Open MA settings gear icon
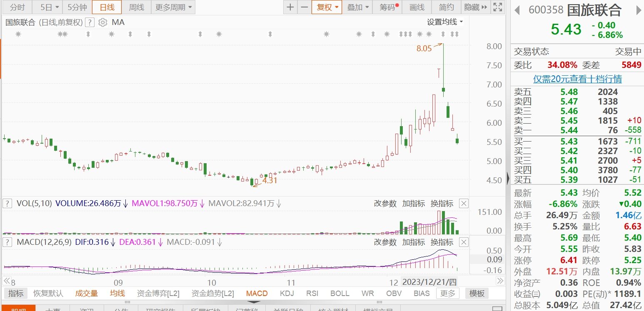 [103, 22]
